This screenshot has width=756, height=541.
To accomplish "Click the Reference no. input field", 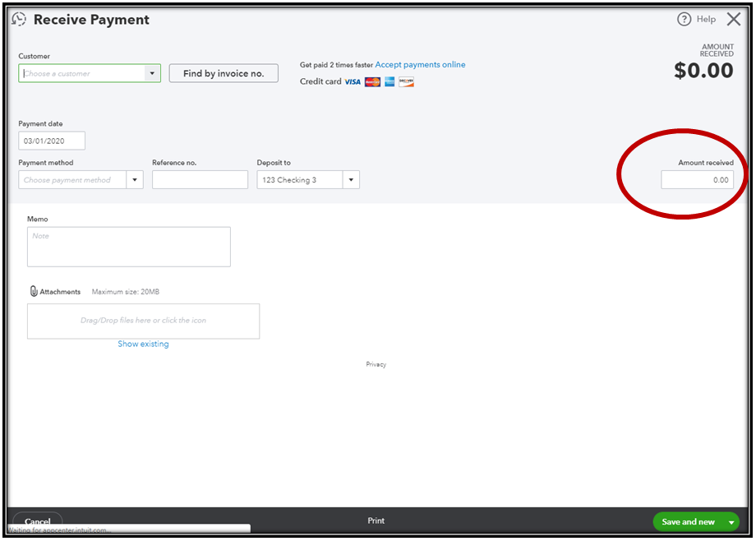I will pyautogui.click(x=200, y=180).
